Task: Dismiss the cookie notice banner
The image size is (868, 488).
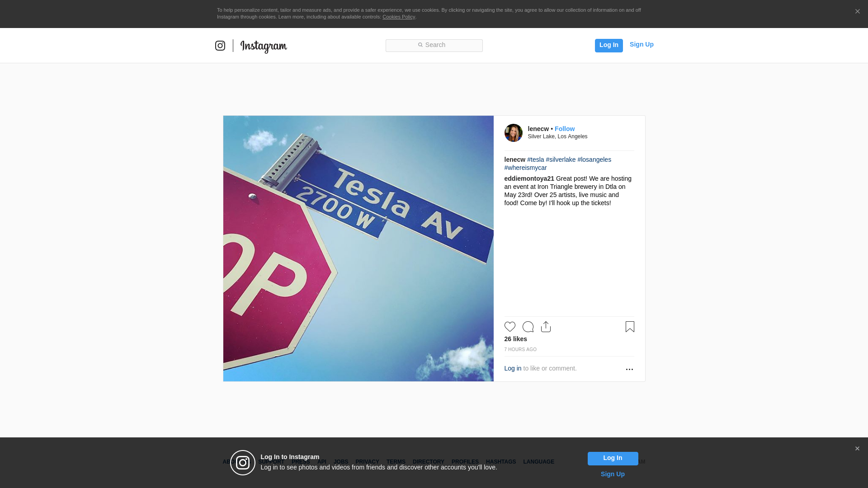Action: [x=857, y=12]
